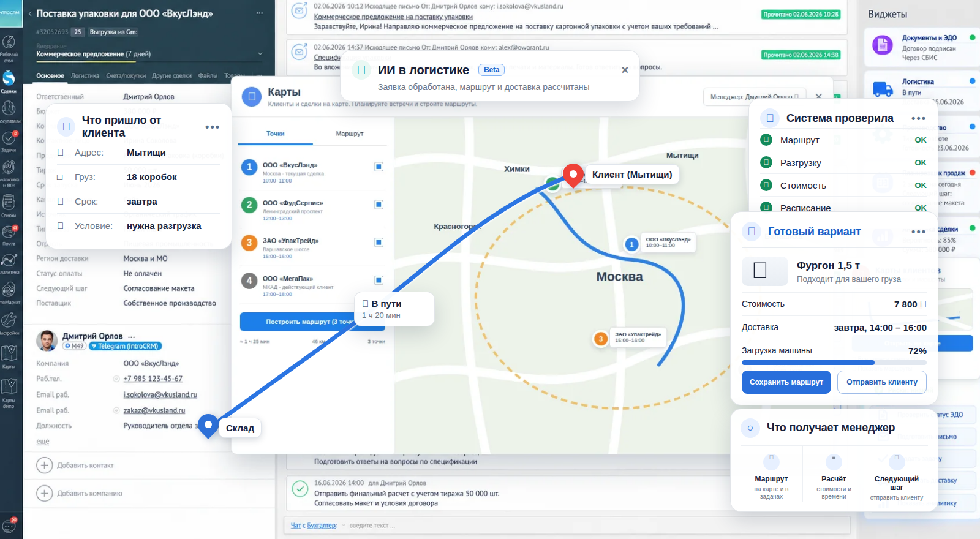Click the Документы и ЭДО widget icon

click(x=883, y=45)
